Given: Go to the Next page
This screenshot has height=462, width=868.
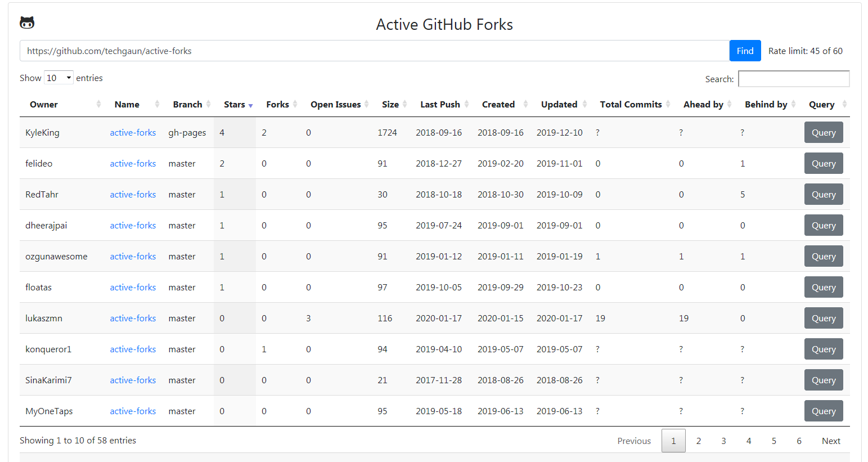Looking at the screenshot, I should 831,441.
